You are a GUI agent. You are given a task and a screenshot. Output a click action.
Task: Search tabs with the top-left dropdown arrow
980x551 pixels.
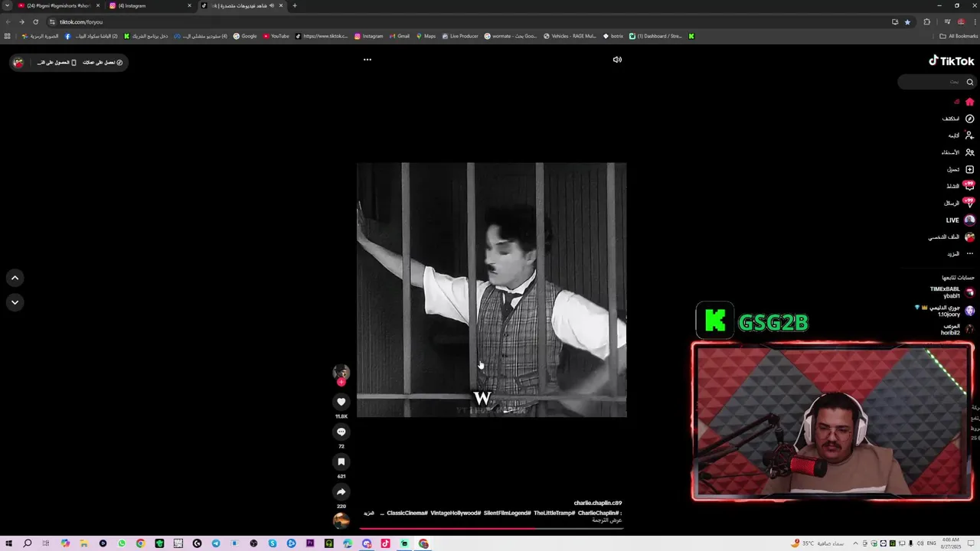7,5
